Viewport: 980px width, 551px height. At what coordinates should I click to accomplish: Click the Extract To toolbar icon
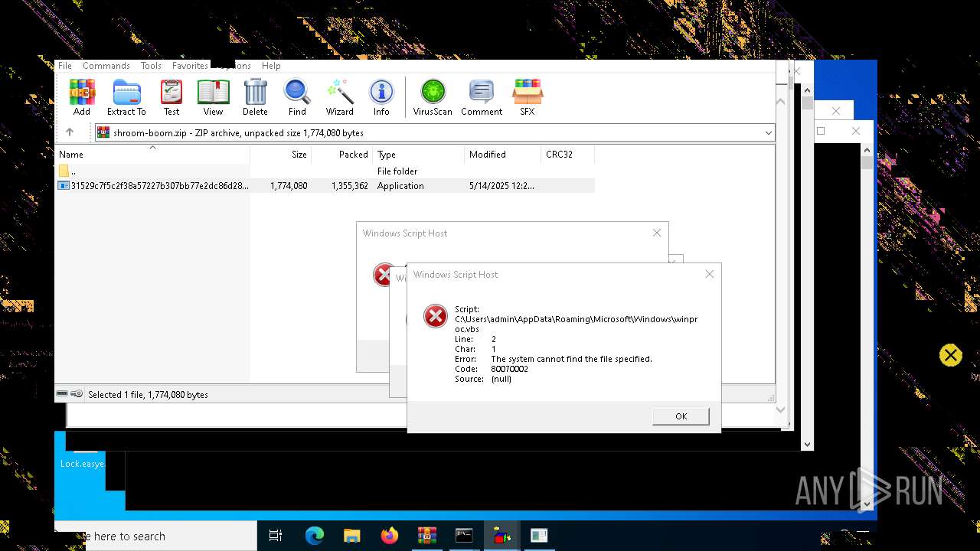(x=126, y=97)
